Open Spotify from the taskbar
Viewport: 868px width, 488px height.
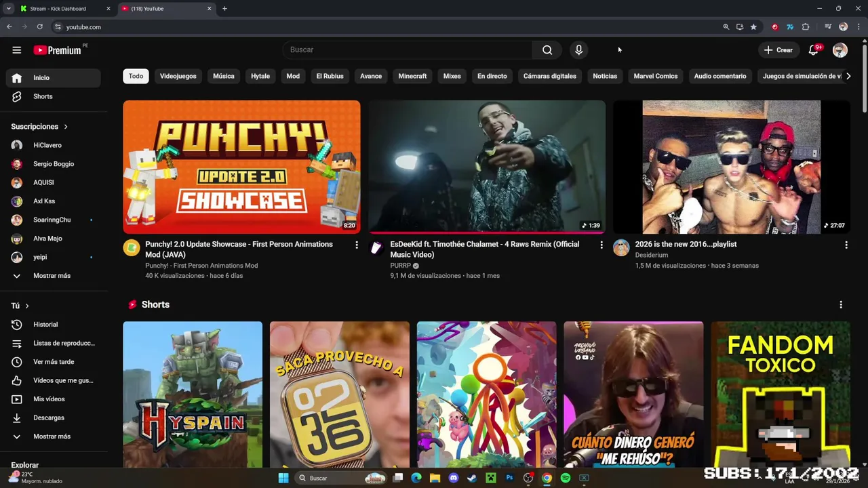[x=565, y=478]
